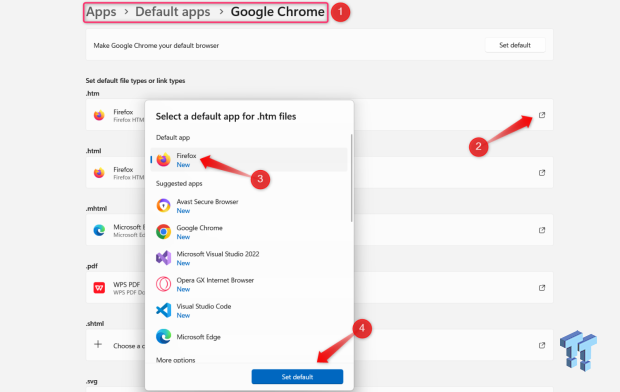Click the Firefox icon in popup list
620x392 pixels.
coord(163,159)
